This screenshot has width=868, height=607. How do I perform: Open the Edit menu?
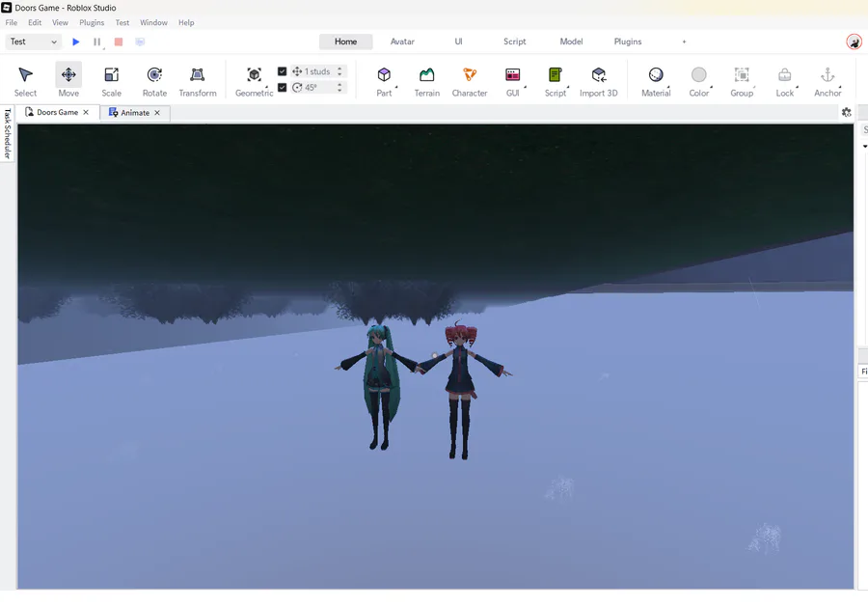pos(35,23)
